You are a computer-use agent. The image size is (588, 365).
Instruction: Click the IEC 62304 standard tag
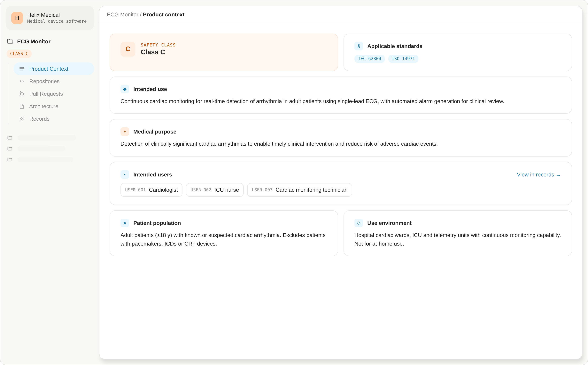369,59
